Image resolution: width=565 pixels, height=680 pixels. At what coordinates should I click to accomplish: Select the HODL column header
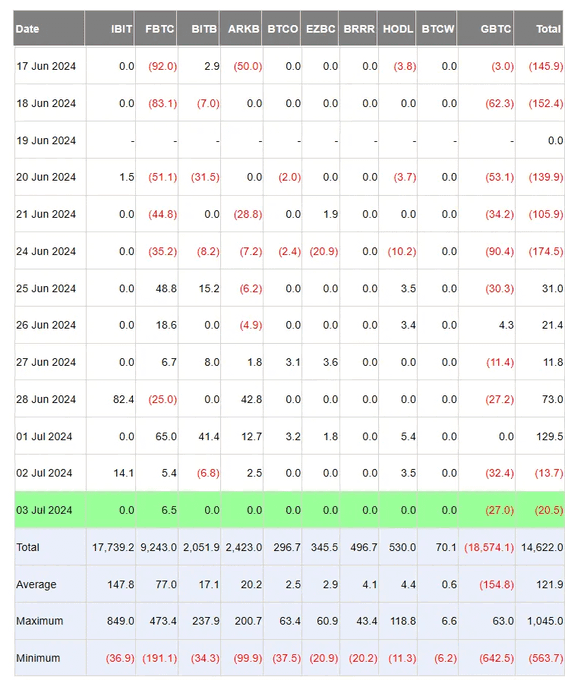pos(397,29)
